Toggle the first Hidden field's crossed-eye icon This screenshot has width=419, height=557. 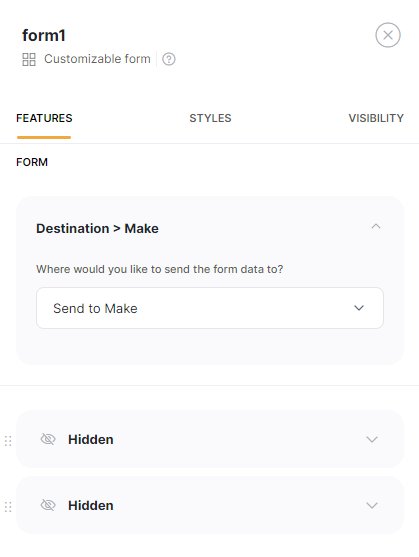[x=48, y=439]
